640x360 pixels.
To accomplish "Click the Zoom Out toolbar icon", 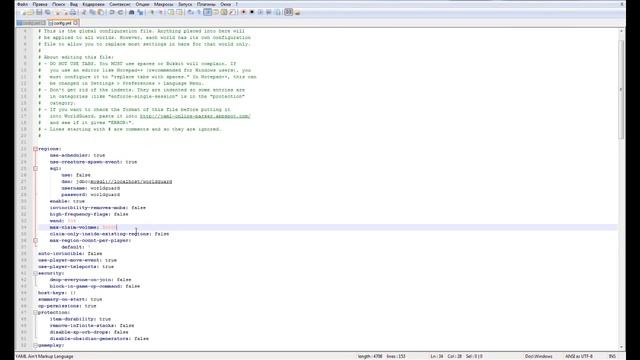I will 160,12.
